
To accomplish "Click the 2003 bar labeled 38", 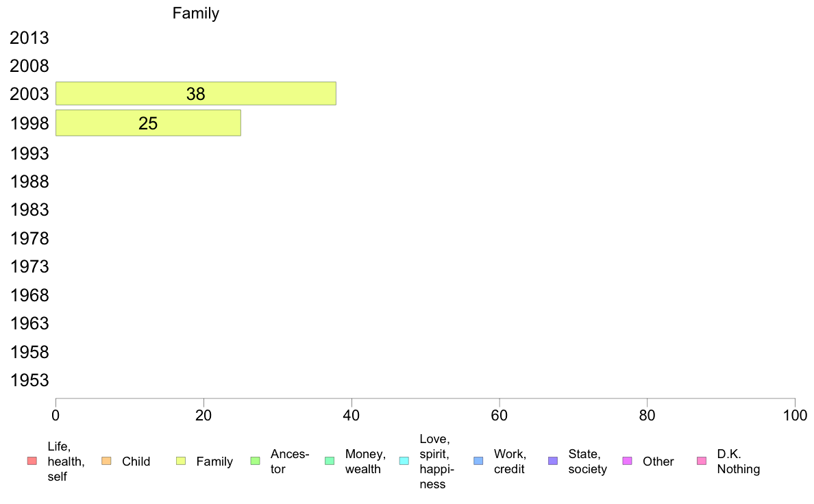I will (x=196, y=93).
